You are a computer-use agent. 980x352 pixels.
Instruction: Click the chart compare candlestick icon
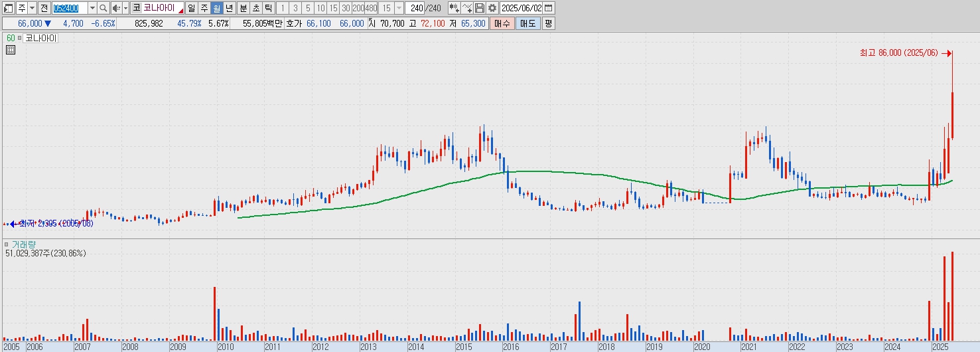click(x=455, y=8)
